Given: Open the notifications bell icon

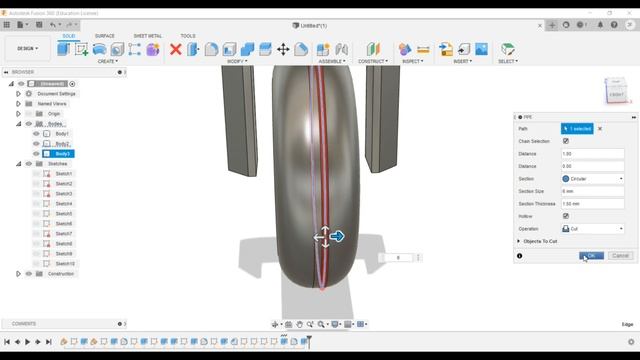Looking at the screenshot, I should (x=600, y=25).
